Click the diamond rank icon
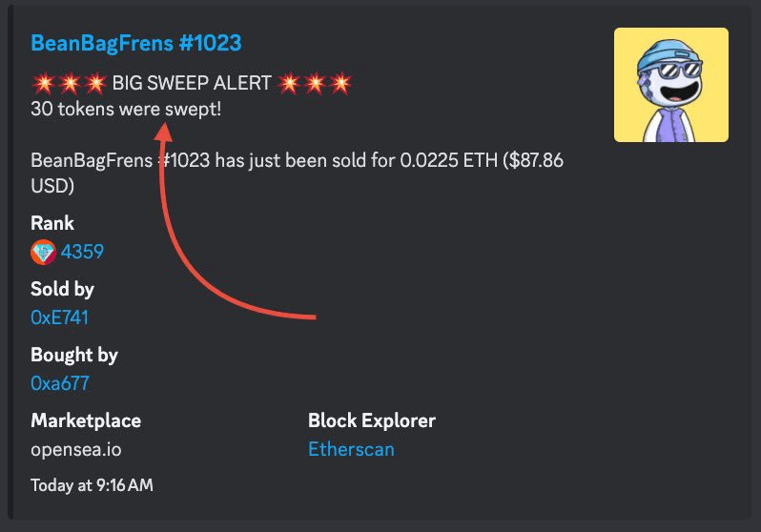 43,252
